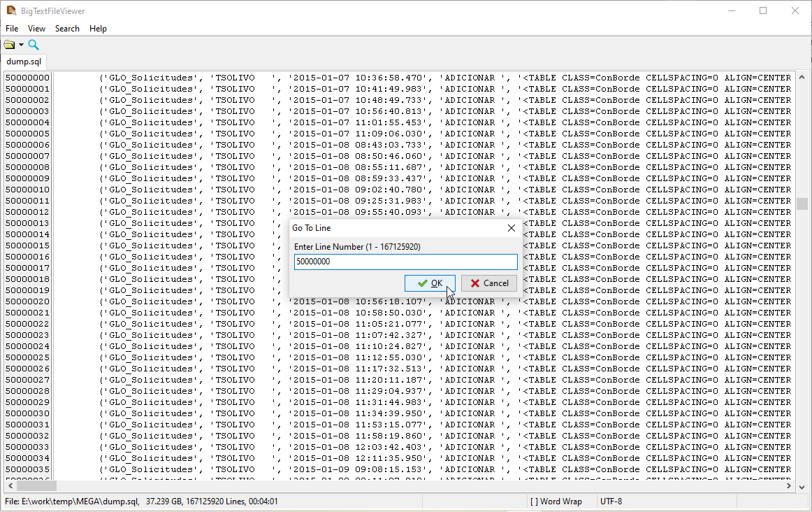Expand the open file dropdown arrow

(21, 45)
